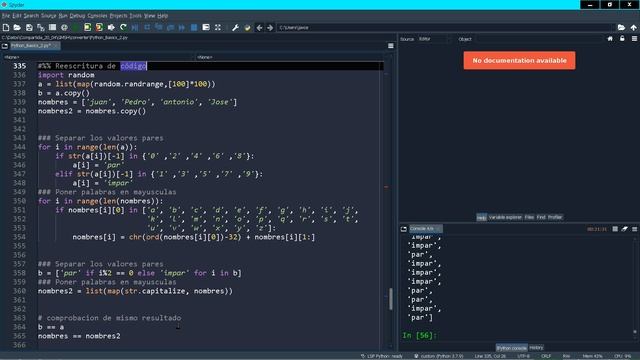Open the Search menu
The width and height of the screenshot is (640, 360).
tap(31, 16)
